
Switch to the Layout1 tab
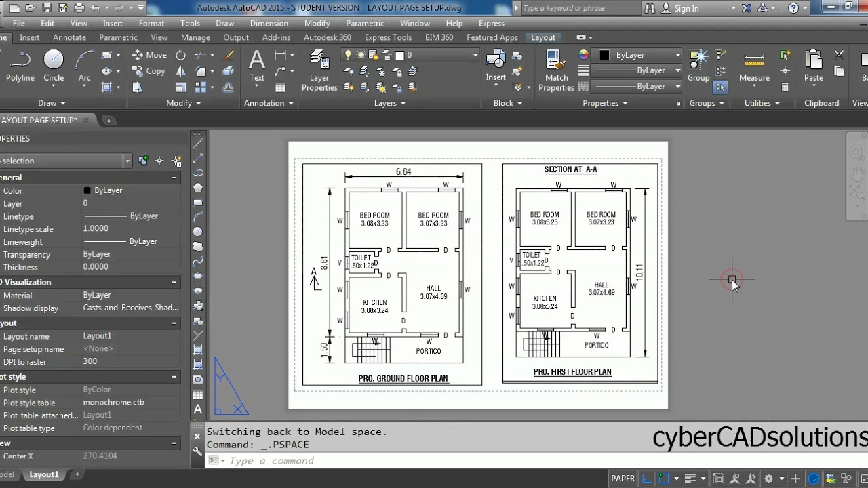click(44, 474)
